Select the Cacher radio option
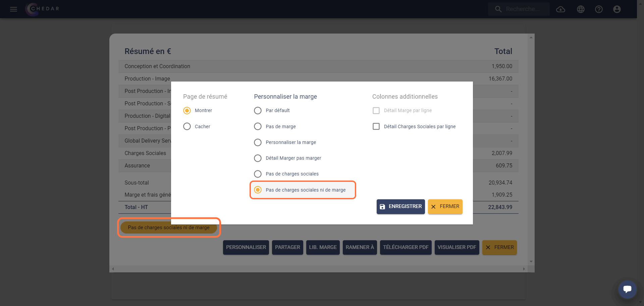This screenshot has height=306, width=644. click(187, 126)
